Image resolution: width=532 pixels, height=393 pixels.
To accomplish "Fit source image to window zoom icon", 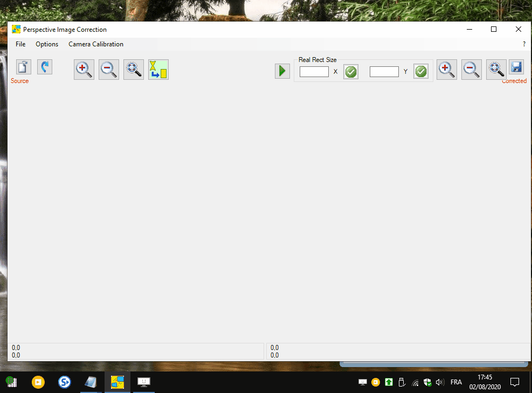I will point(134,70).
